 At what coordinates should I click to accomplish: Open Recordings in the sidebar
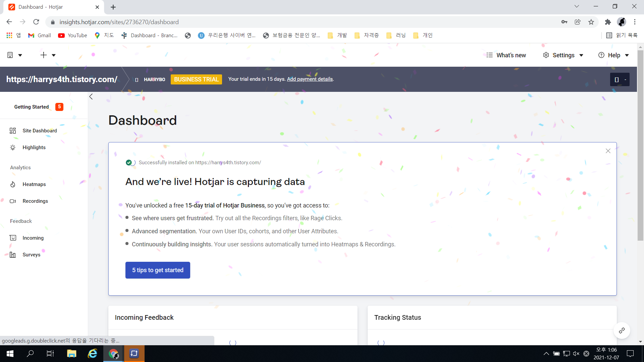(35, 201)
